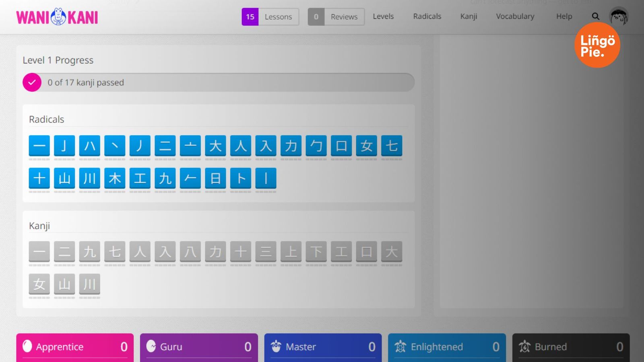The width and height of the screenshot is (644, 362).
Task: Select the 大 radical tile
Action: pyautogui.click(x=215, y=146)
